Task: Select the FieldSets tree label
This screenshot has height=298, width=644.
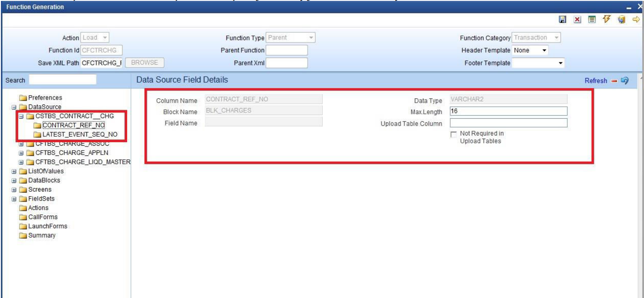Action: [x=41, y=199]
